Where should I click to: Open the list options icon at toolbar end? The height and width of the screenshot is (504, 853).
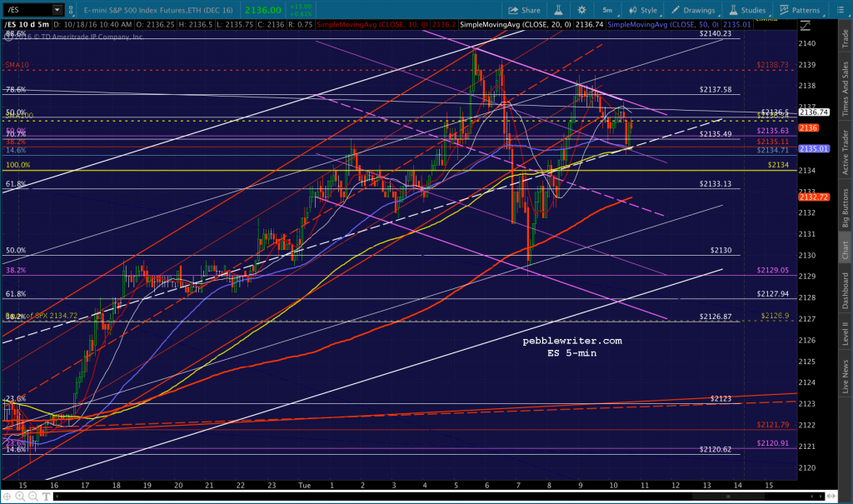pos(840,10)
